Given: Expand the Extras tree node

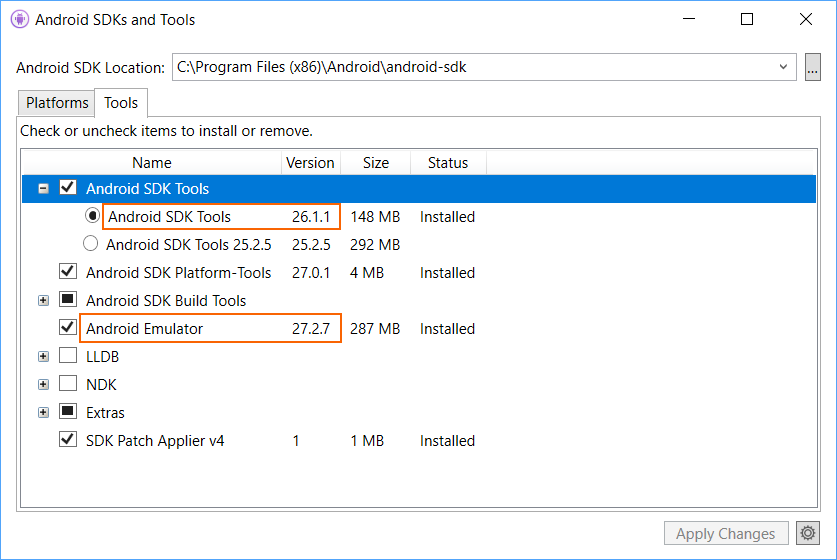Looking at the screenshot, I should click(43, 412).
